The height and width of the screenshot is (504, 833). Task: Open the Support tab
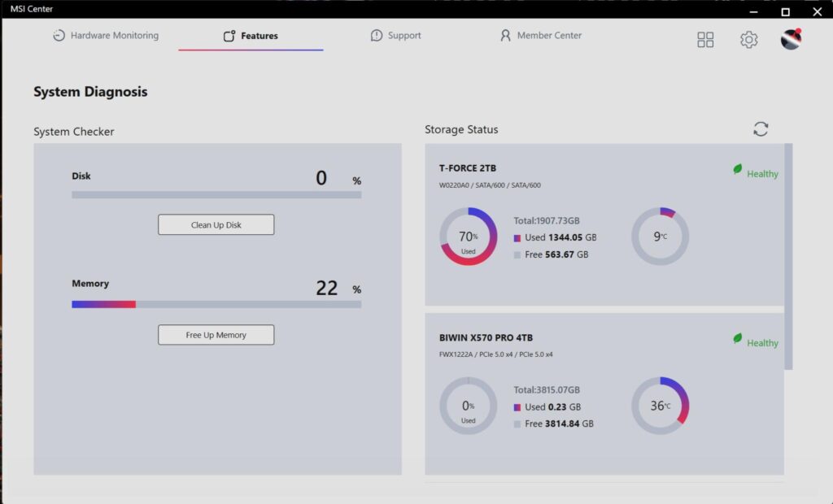pos(396,35)
